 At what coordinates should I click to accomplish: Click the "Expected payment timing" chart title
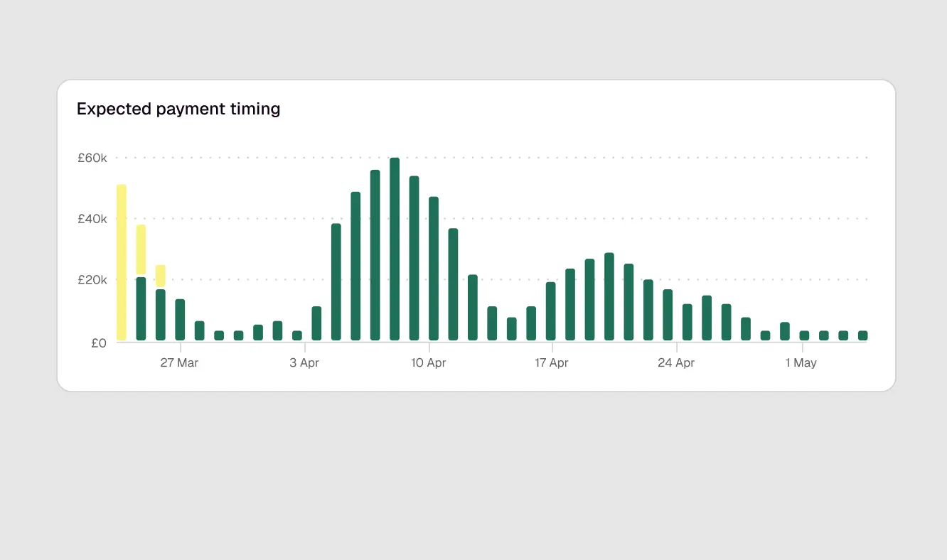click(178, 109)
